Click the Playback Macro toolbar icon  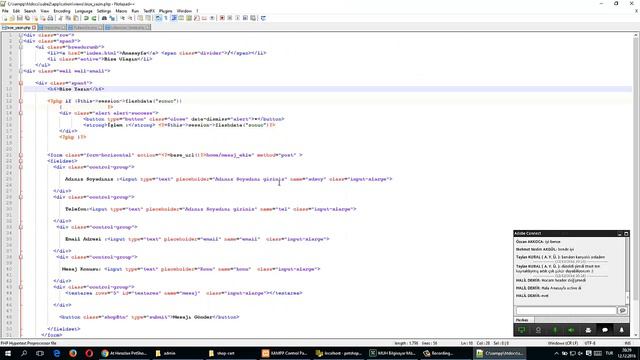(238, 18)
